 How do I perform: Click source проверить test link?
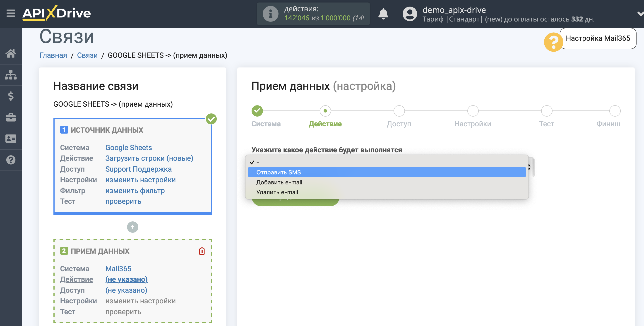coord(123,201)
